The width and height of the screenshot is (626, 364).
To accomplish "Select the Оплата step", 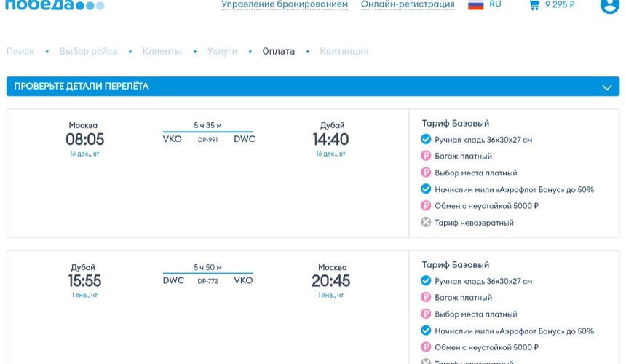I will (279, 51).
